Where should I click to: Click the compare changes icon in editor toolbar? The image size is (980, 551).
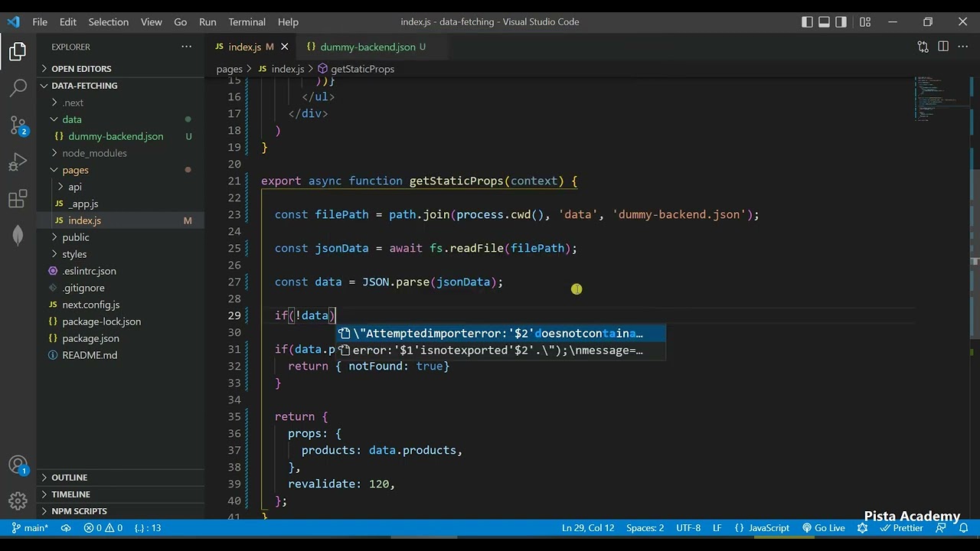coord(923,47)
